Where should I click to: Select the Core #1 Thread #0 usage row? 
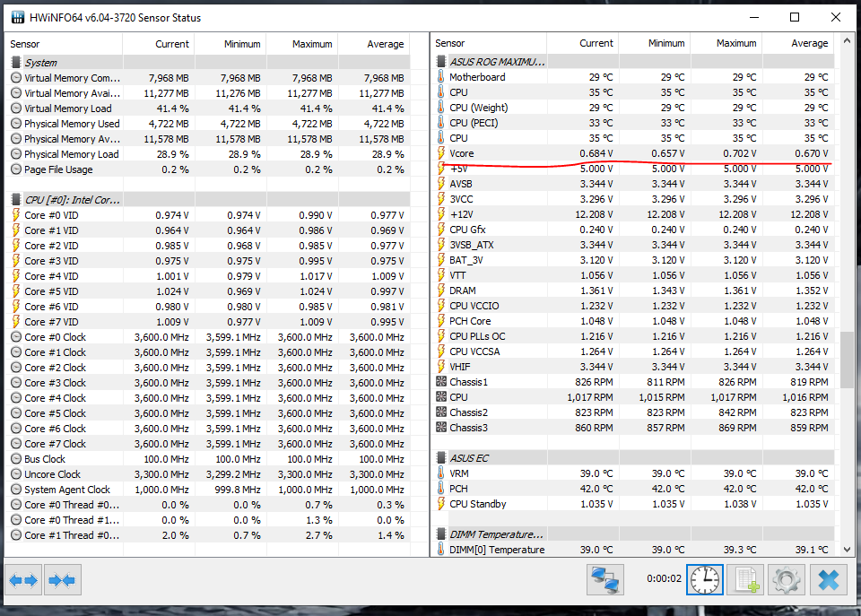(207, 535)
